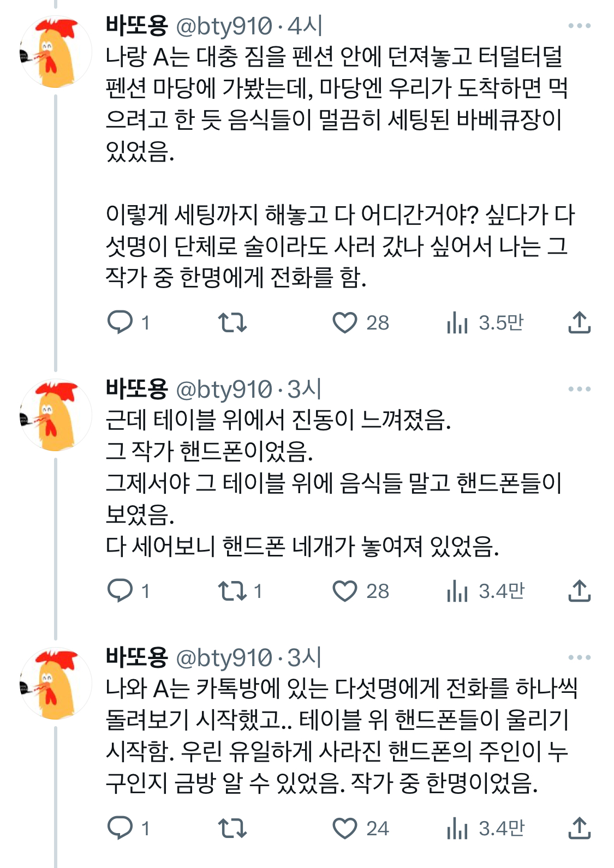Like the second tweet about 진동
The width and height of the screenshot is (614, 868).
(x=345, y=590)
